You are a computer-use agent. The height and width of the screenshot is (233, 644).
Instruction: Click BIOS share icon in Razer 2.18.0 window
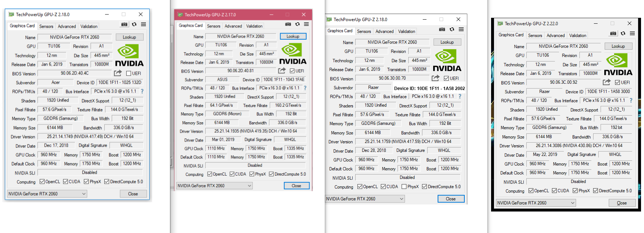[435, 78]
